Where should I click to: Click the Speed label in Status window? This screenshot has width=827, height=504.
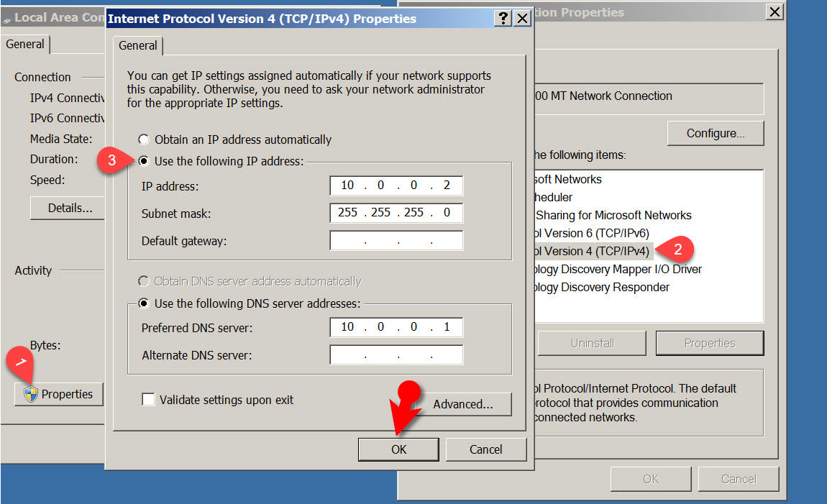(47, 180)
